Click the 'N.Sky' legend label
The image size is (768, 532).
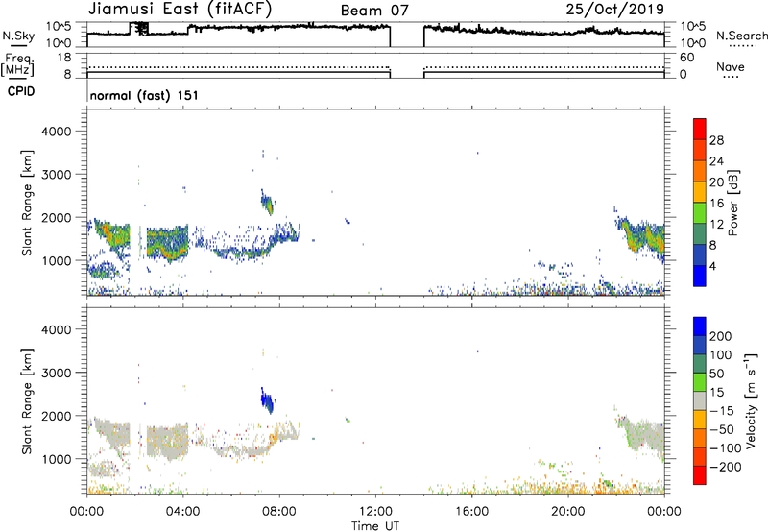[18, 36]
